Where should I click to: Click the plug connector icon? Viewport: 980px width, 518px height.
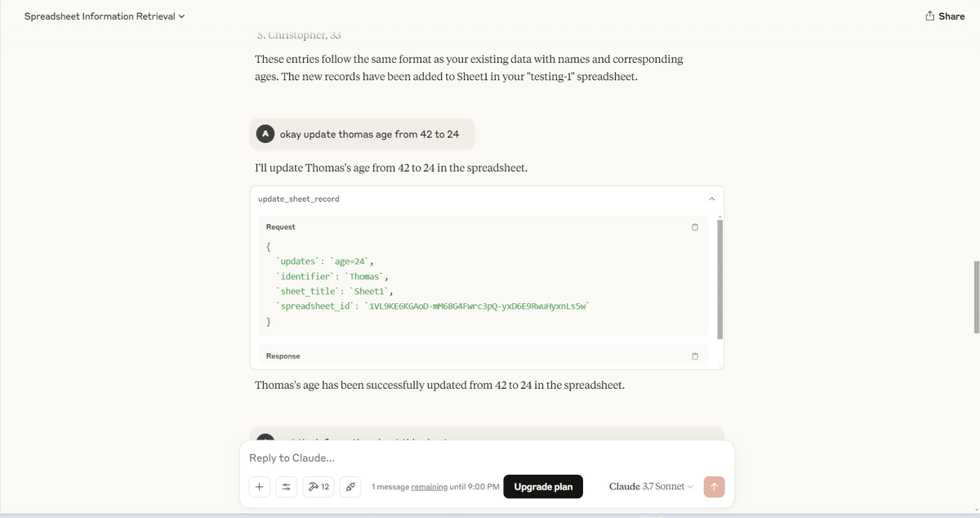click(x=350, y=487)
